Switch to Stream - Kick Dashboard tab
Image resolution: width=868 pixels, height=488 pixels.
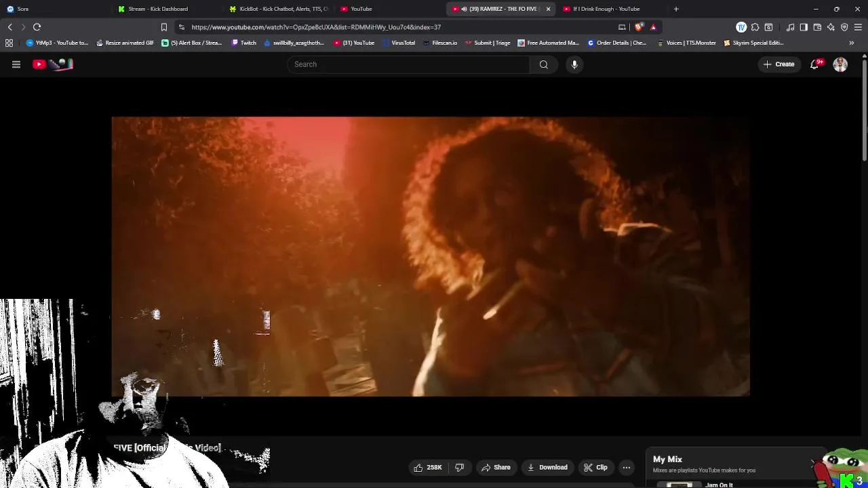click(x=166, y=9)
